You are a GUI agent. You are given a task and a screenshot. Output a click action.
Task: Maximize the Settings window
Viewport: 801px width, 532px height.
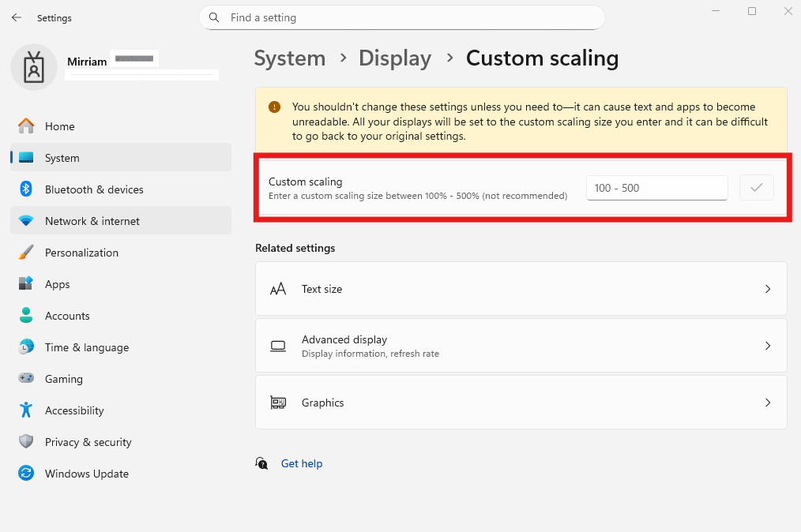tap(752, 11)
